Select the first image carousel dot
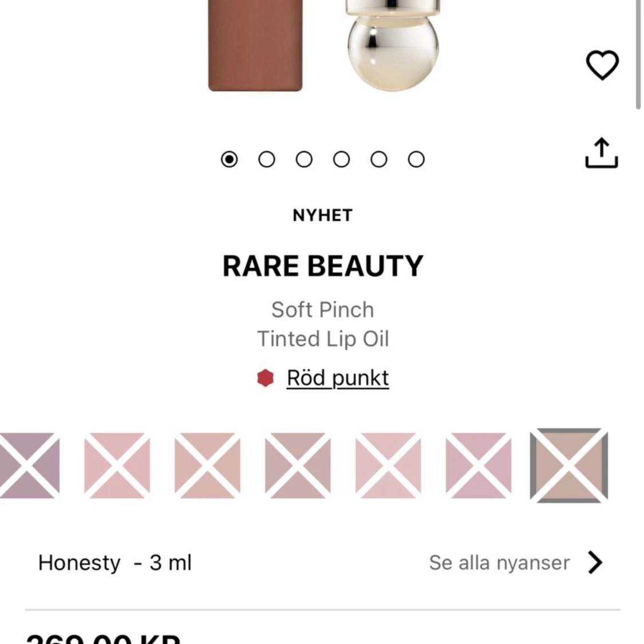644x644 pixels. (x=230, y=159)
